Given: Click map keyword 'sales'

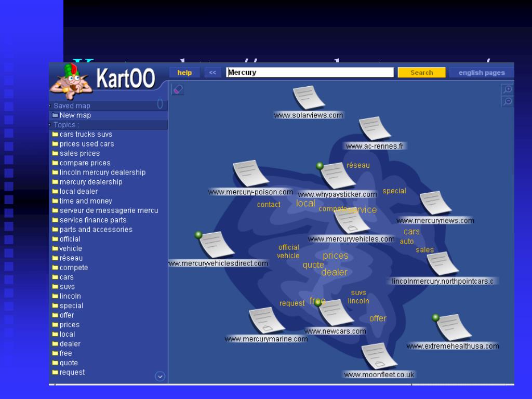Looking at the screenshot, I should [x=424, y=250].
